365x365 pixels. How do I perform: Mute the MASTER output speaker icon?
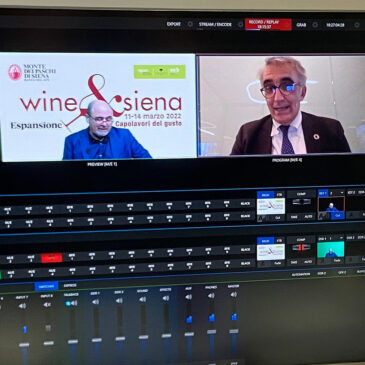click(x=234, y=294)
